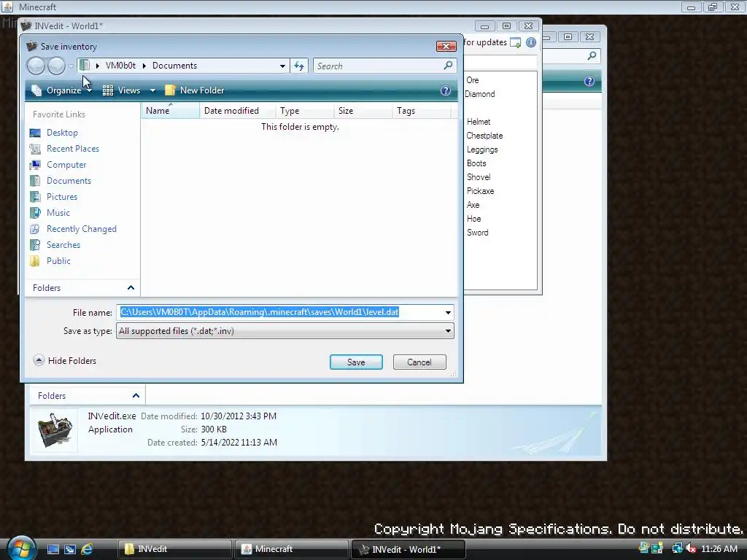Image resolution: width=747 pixels, height=560 pixels.
Task: Click INVedit.exe thumbnail in details pane
Action: click(55, 430)
